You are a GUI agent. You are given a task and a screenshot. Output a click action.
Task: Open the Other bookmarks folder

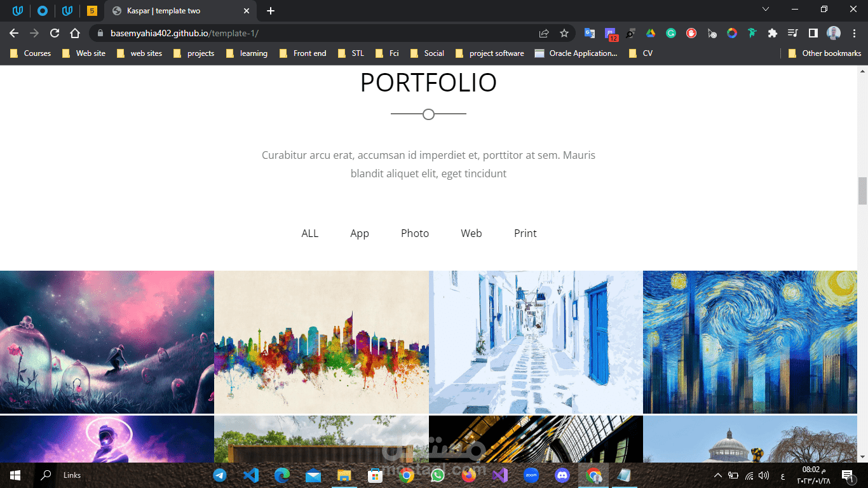coord(825,53)
